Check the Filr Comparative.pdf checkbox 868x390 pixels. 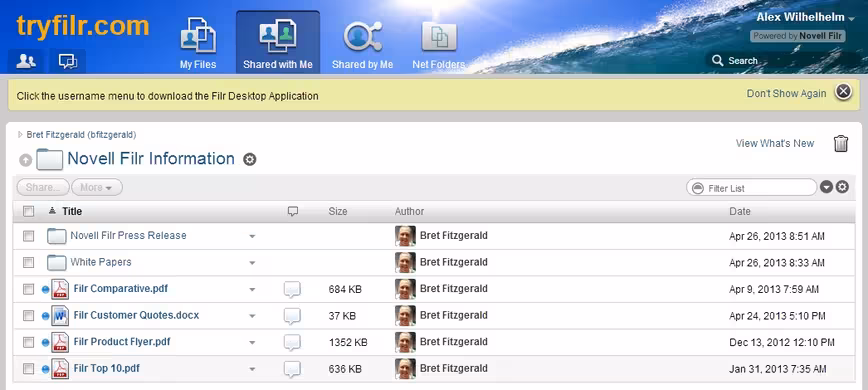click(28, 289)
